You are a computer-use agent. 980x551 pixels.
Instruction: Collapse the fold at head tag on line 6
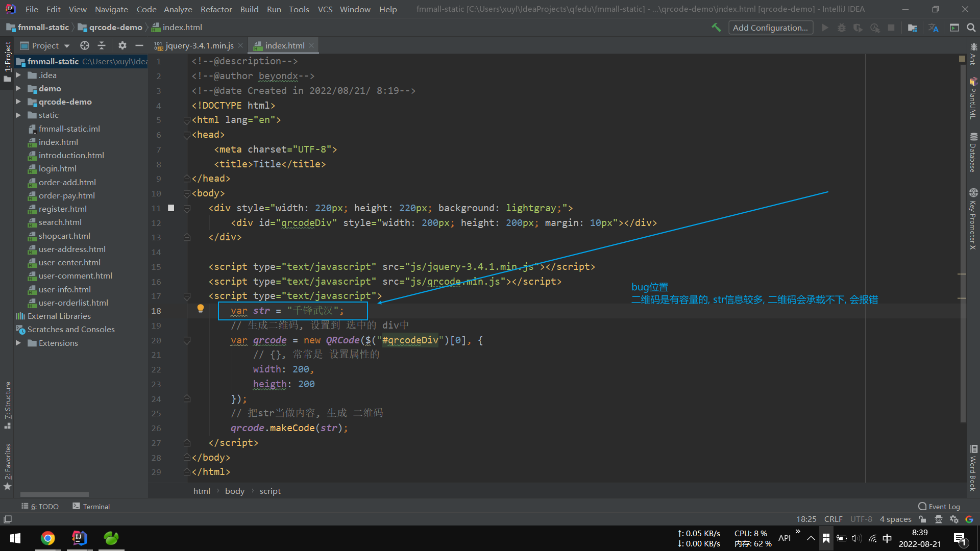(187, 135)
